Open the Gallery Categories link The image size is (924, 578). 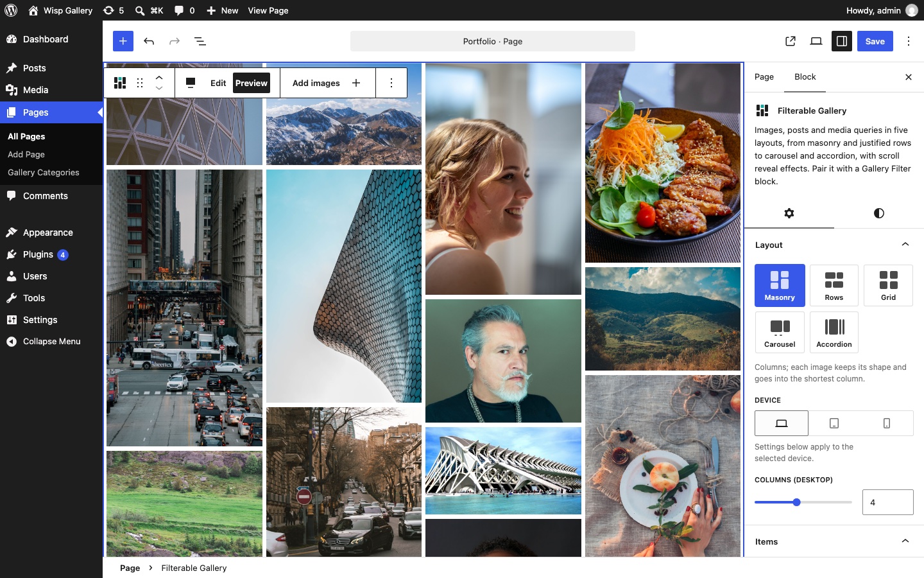44,172
